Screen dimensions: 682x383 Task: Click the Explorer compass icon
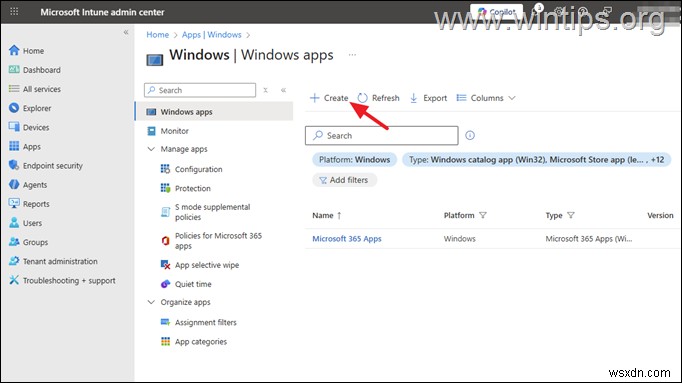[x=14, y=108]
